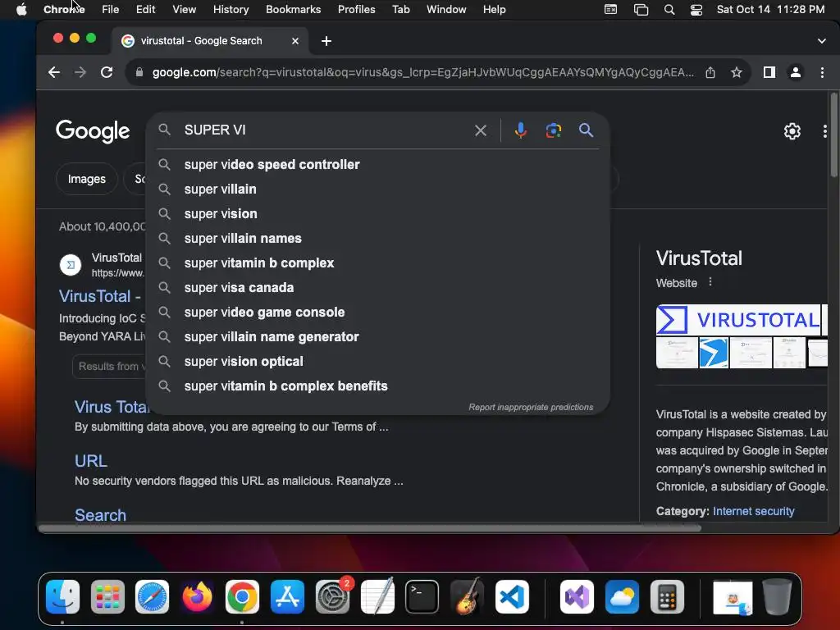Select super vitamin b complex suggestion

tap(377, 263)
